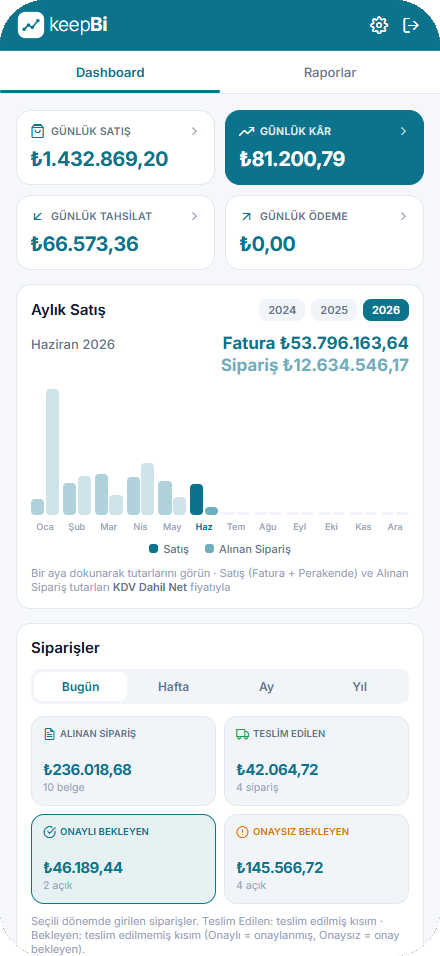440x956 pixels.
Task: Tap the Tem month label on chart axis
Action: [236, 527]
